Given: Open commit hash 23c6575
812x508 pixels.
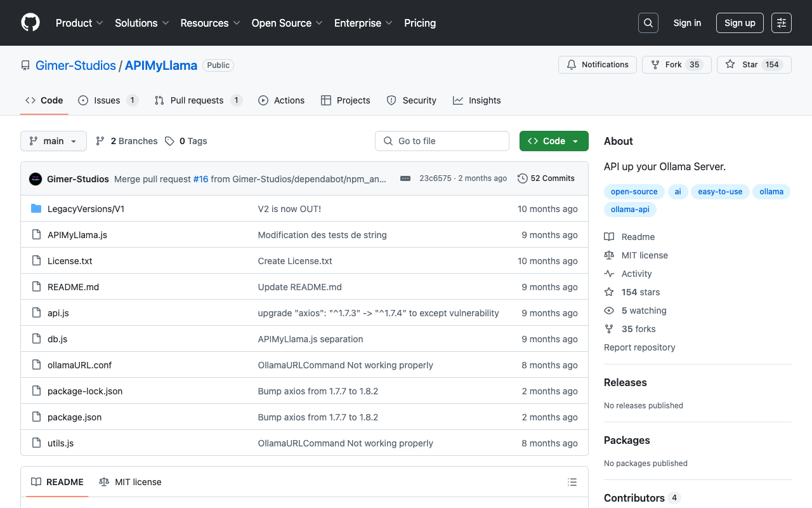Looking at the screenshot, I should pyautogui.click(x=435, y=178).
